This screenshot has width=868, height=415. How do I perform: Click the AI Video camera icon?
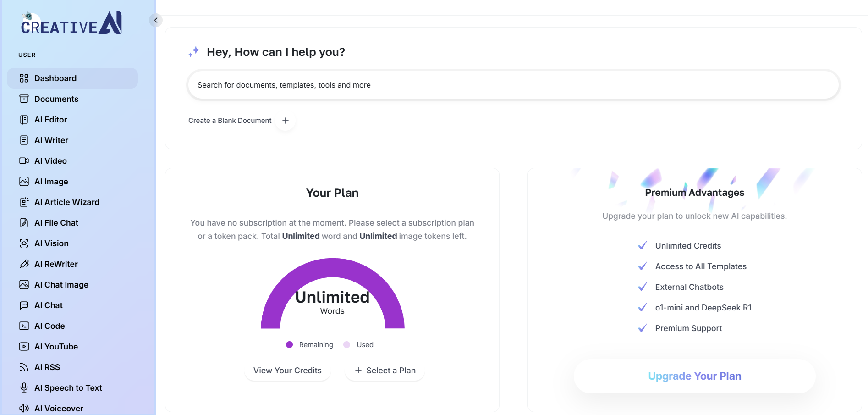(24, 161)
